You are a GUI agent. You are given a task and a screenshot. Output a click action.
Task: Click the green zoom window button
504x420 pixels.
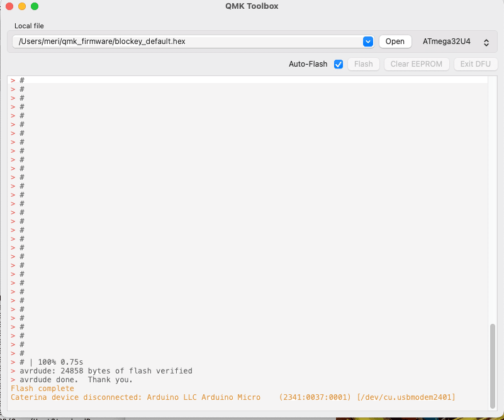pos(35,6)
